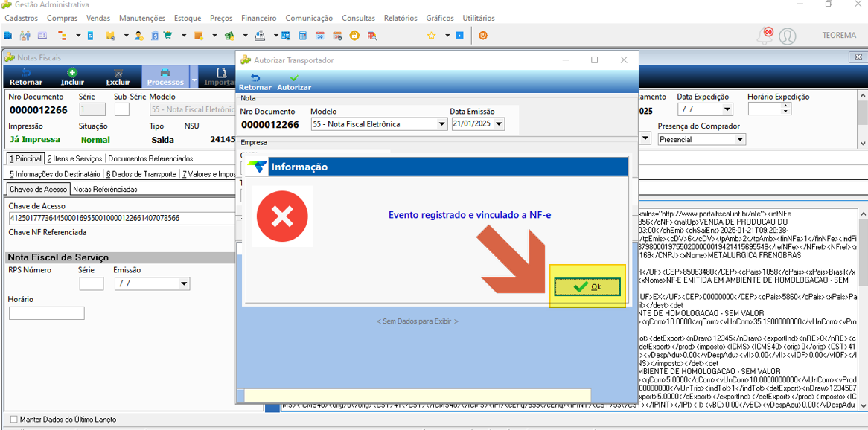Open the Cadastros menu
This screenshot has height=430, width=868.
pyautogui.click(x=21, y=19)
